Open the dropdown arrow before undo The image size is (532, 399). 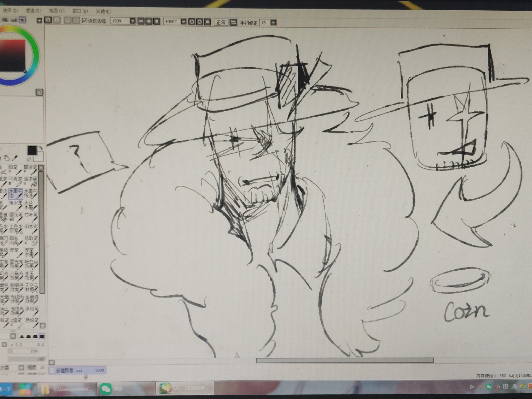click(x=39, y=21)
